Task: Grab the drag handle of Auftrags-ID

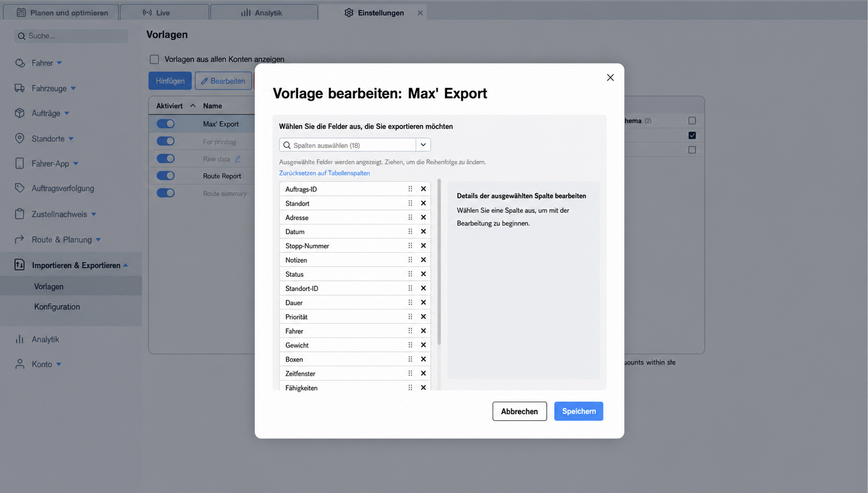Action: coord(410,189)
